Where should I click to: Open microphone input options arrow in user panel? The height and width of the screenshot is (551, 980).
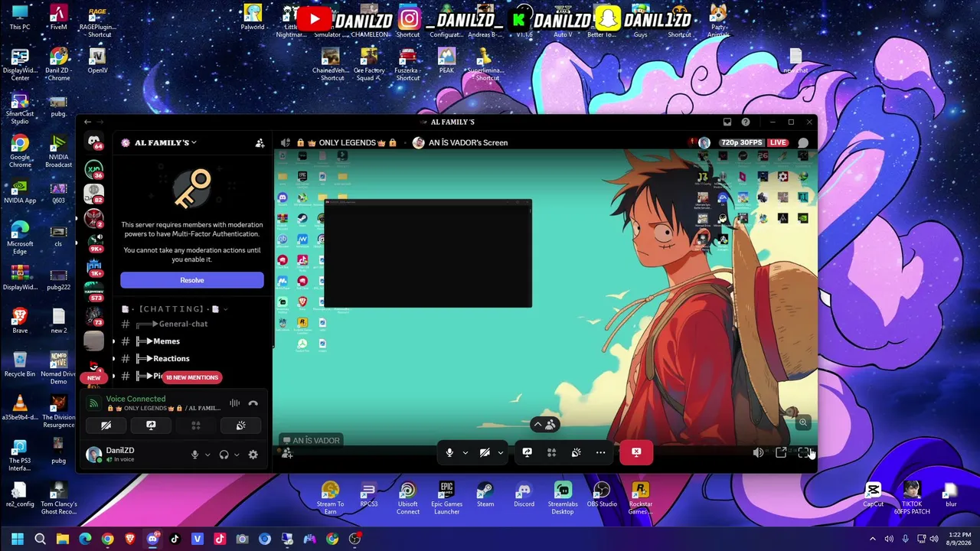click(207, 455)
